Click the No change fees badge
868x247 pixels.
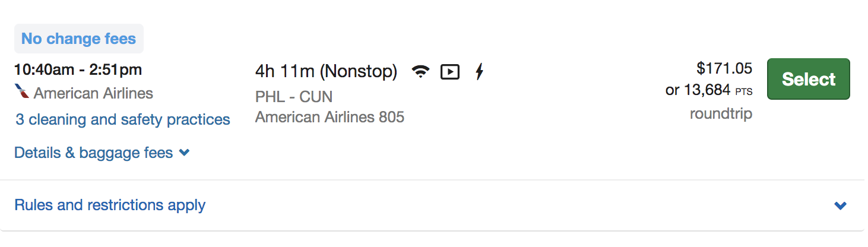click(x=79, y=39)
